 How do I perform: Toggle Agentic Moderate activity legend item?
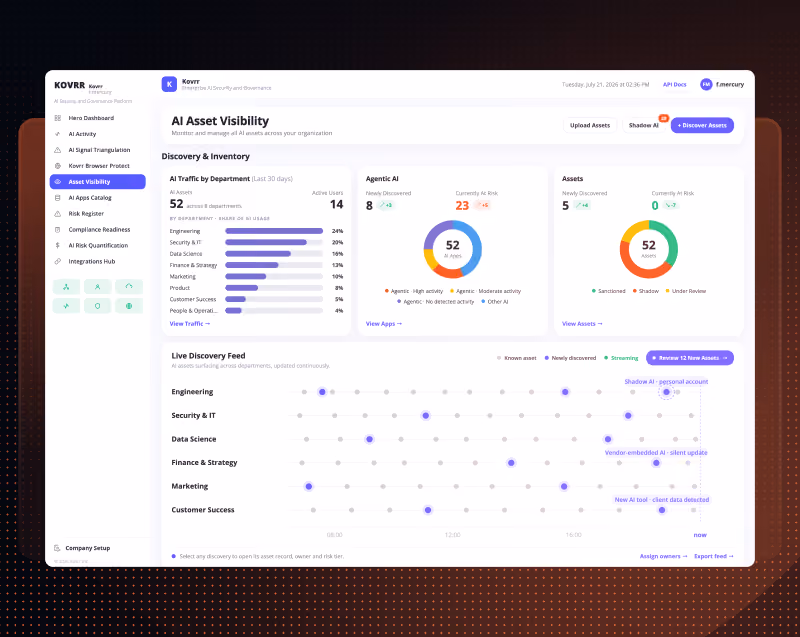485,291
